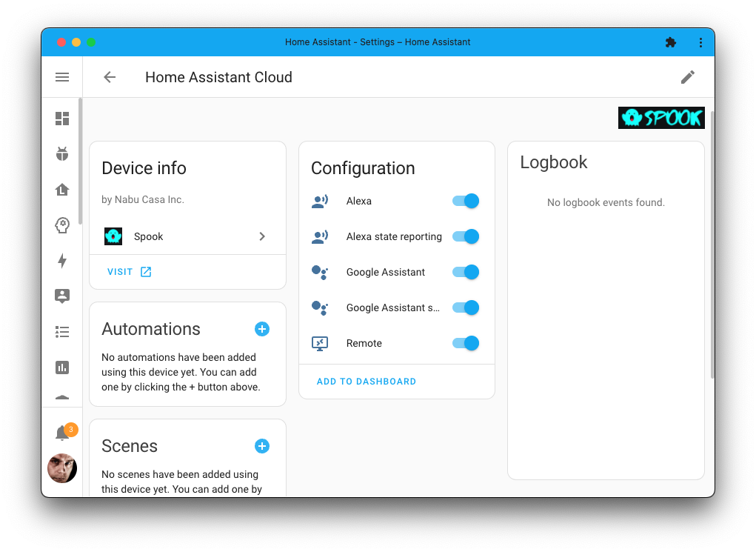Open the History bar-chart icon in sidebar
Screen dimensions: 756x552
[62, 368]
